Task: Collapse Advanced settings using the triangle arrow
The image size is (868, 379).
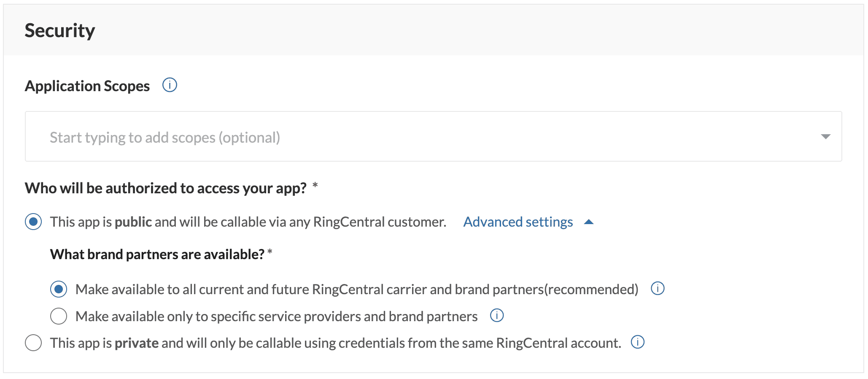Action: 589,222
